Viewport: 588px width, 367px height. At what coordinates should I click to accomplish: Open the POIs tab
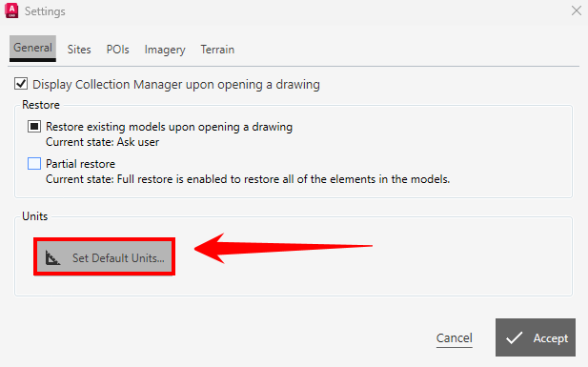tap(118, 50)
